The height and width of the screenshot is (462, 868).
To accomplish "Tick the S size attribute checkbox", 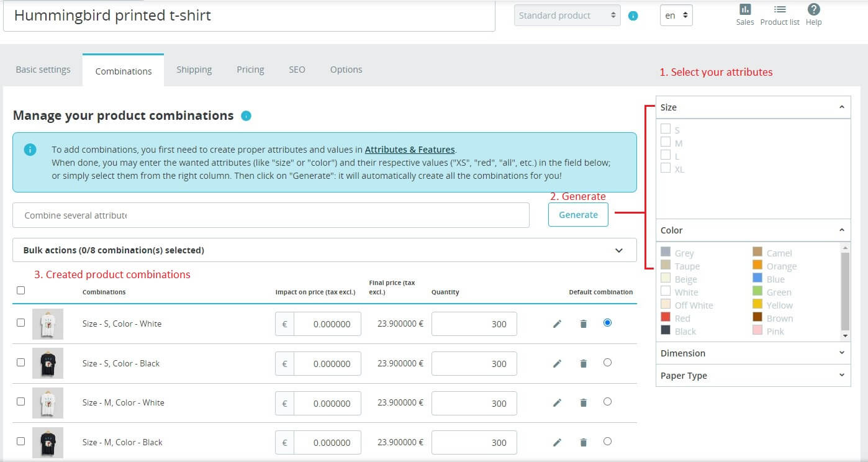I will [666, 129].
